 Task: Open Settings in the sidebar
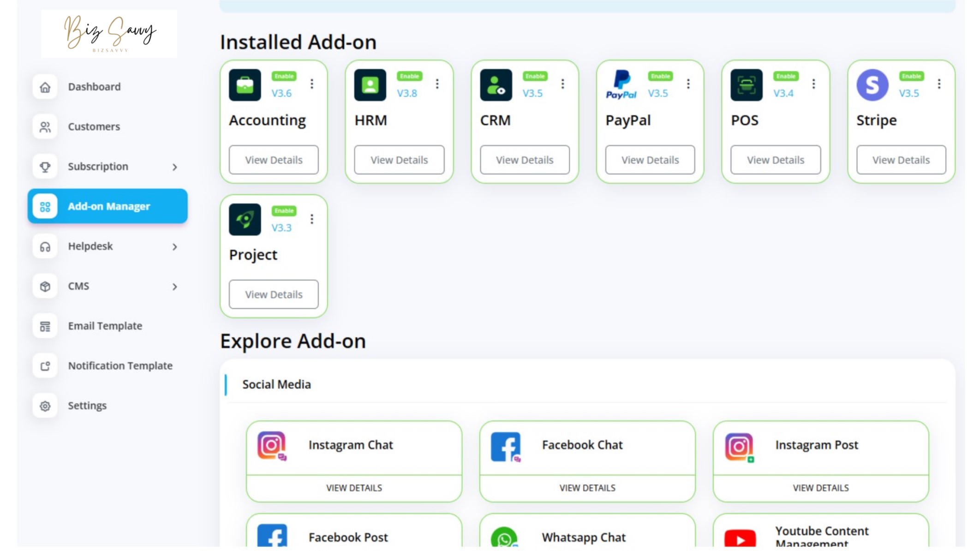tap(108, 406)
